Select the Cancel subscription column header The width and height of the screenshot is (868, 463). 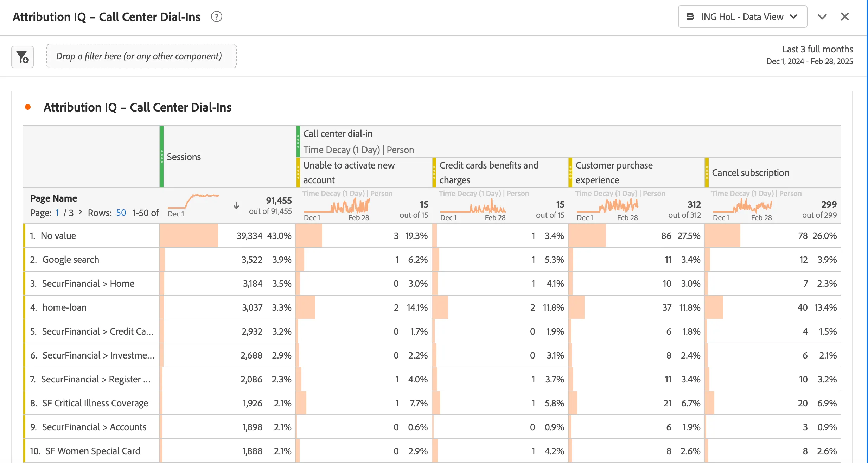773,172
